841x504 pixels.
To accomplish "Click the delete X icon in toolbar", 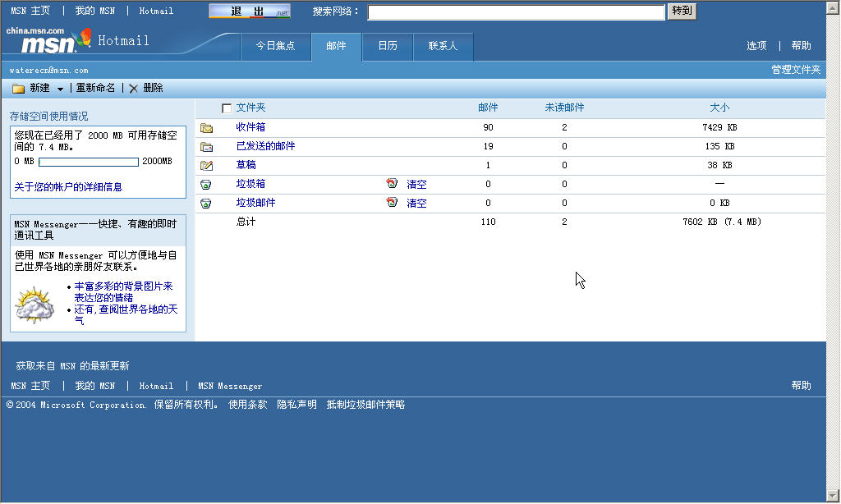I will (x=134, y=89).
